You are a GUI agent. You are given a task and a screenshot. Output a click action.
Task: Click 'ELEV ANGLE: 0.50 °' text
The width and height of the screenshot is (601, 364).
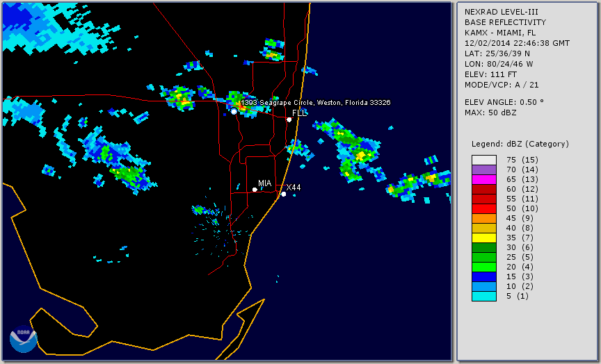(504, 102)
